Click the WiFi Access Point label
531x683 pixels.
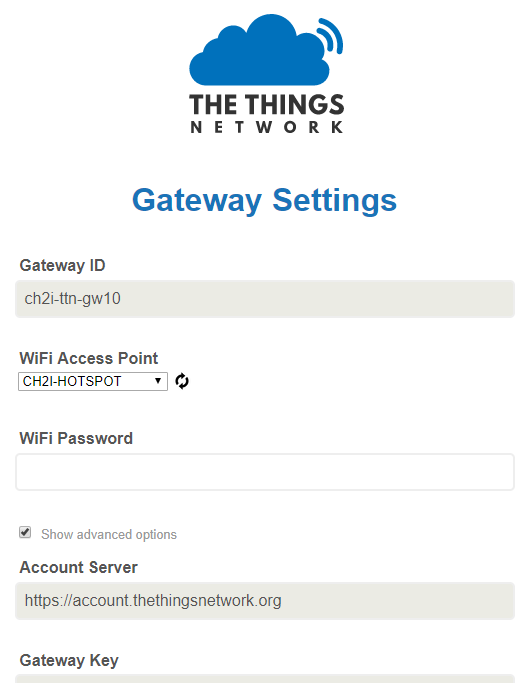click(88, 358)
